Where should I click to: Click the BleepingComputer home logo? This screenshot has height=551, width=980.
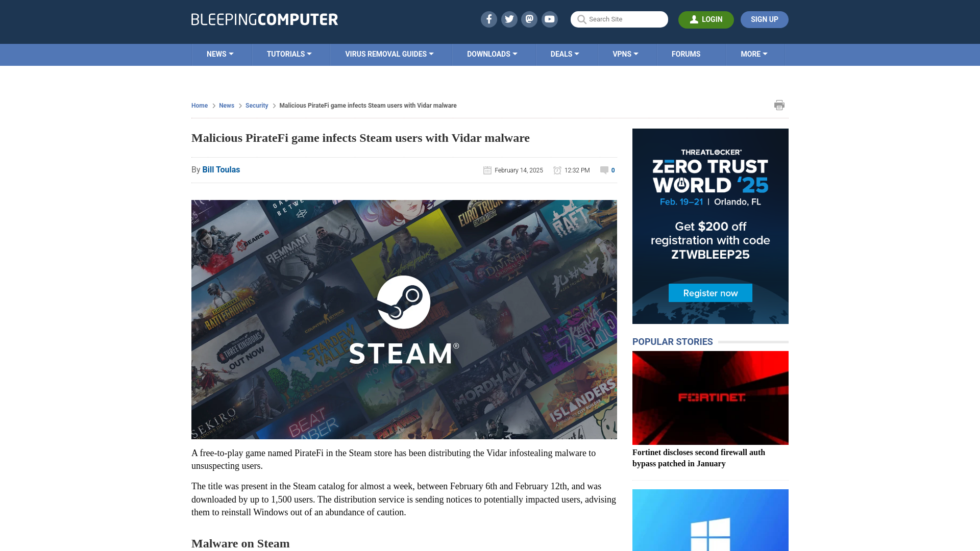tap(264, 19)
